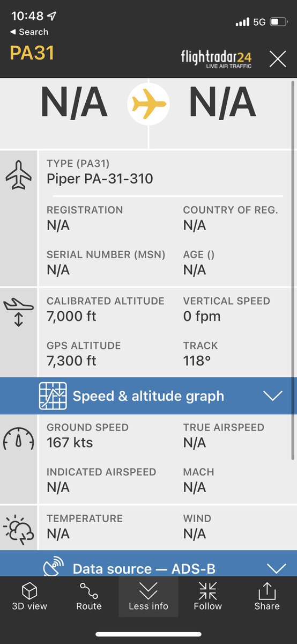Image resolution: width=297 pixels, height=644 pixels.
Task: Tap the PA31 callsign title
Action: (32, 53)
